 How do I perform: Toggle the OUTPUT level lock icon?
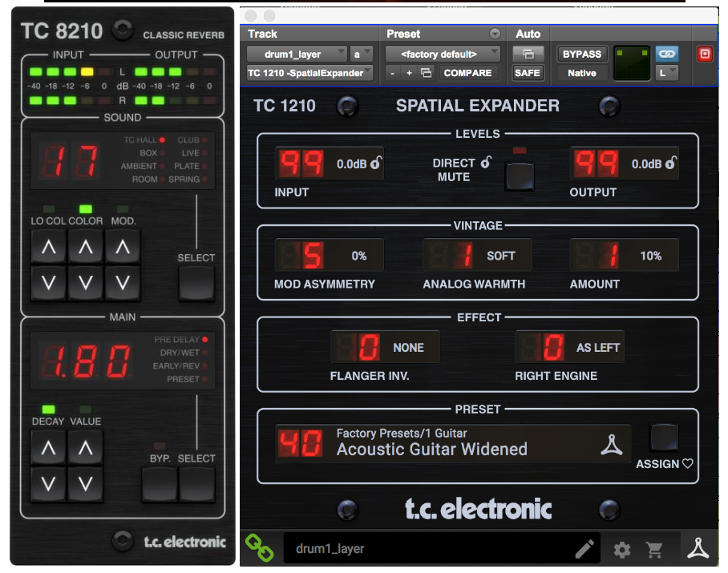[x=671, y=163]
